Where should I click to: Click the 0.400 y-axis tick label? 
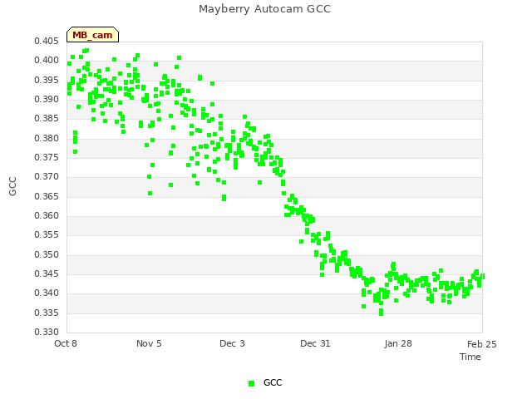click(x=47, y=61)
